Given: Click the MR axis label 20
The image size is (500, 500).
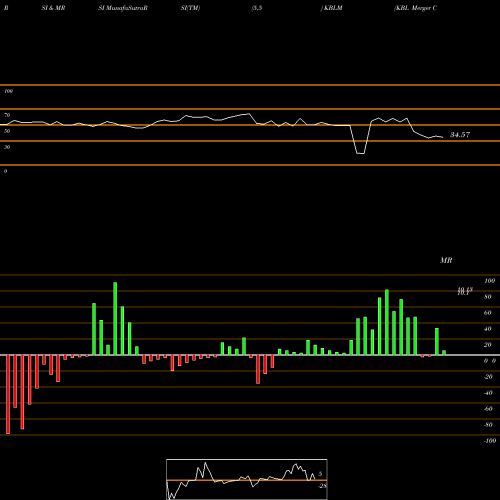Looking at the screenshot, I should coord(488,345).
